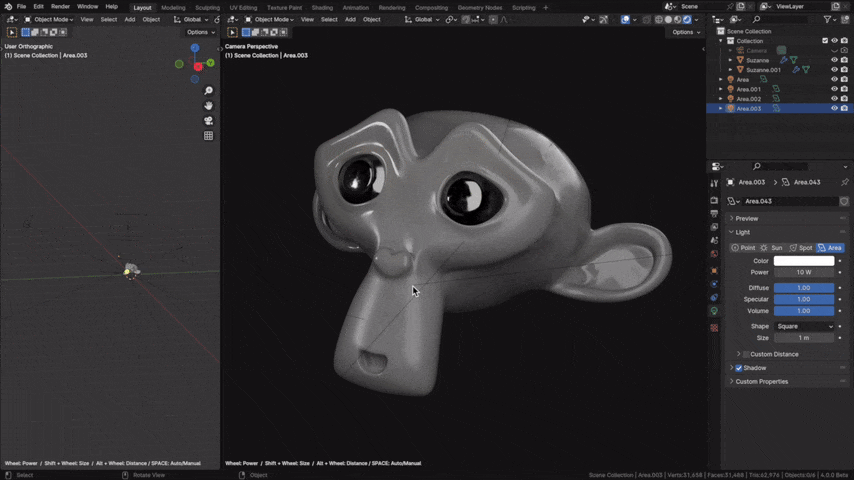Click the zoom magnifier gizmo in left viewport
Screen dimensions: 854x480
[209, 91]
